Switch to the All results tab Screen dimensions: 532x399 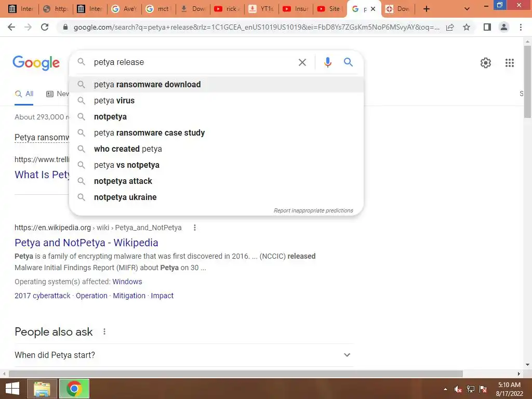click(x=24, y=94)
